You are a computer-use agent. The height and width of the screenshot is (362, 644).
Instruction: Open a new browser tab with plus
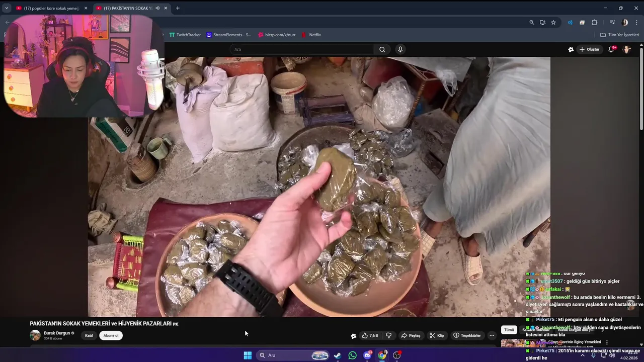point(178,8)
